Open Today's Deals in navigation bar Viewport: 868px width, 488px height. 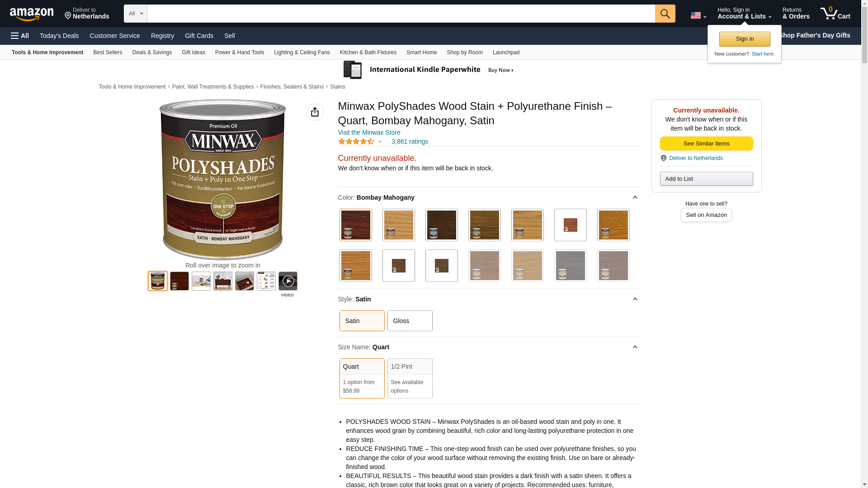click(59, 36)
